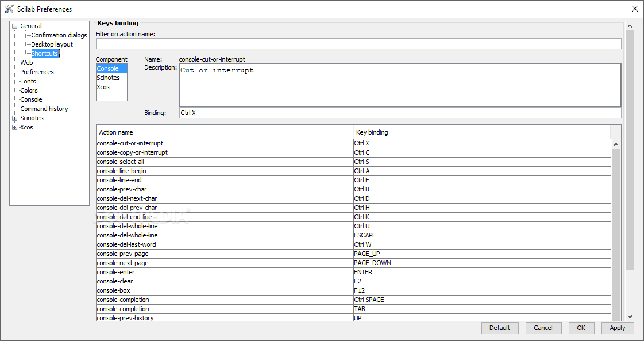Click the Scilab Preferences title bar icon

click(x=9, y=9)
